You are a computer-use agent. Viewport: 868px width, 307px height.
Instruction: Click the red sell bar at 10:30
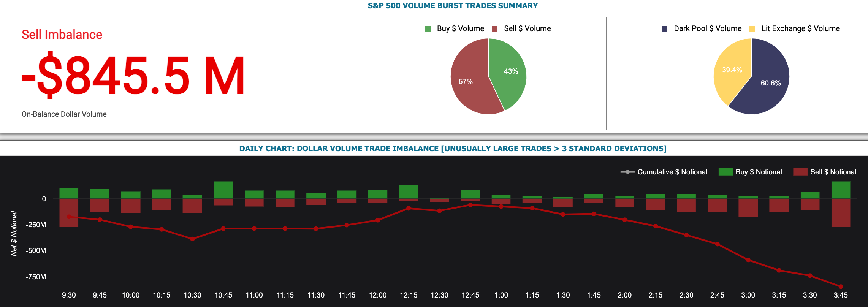192,206
